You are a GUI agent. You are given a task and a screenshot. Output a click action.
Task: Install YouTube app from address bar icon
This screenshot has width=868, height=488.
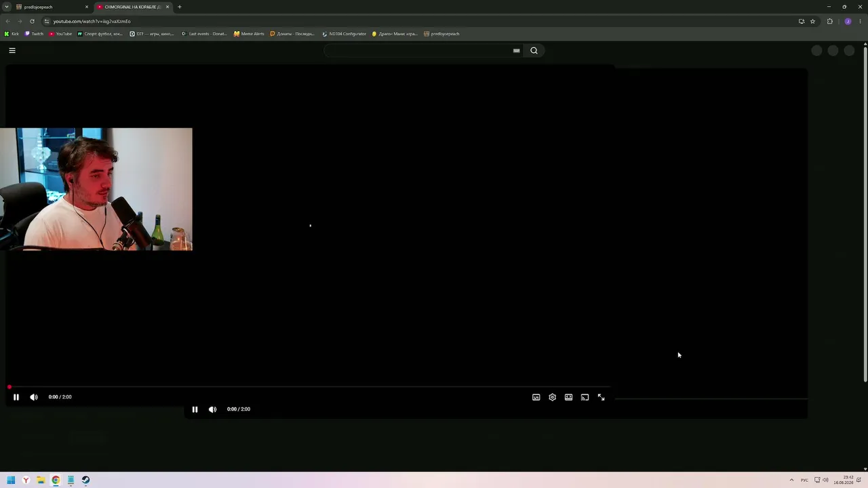(x=802, y=21)
